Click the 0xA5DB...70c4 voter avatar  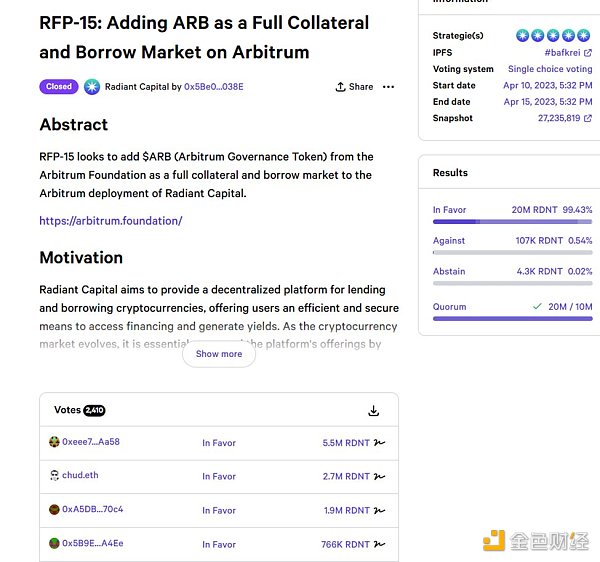coord(54,510)
